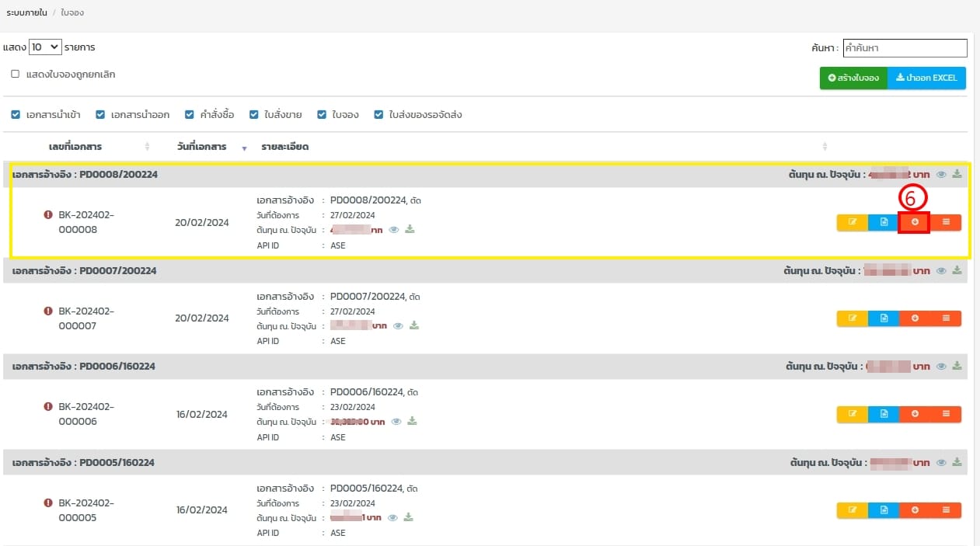Screen dimensions: 980x546
Task: Open the blue document button for BK-202402-000007
Action: (x=884, y=318)
